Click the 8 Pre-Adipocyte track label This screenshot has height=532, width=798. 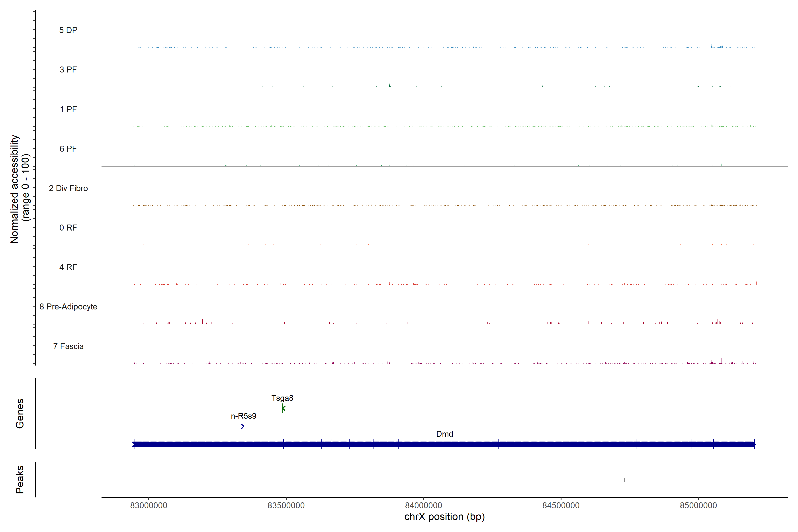click(x=68, y=307)
